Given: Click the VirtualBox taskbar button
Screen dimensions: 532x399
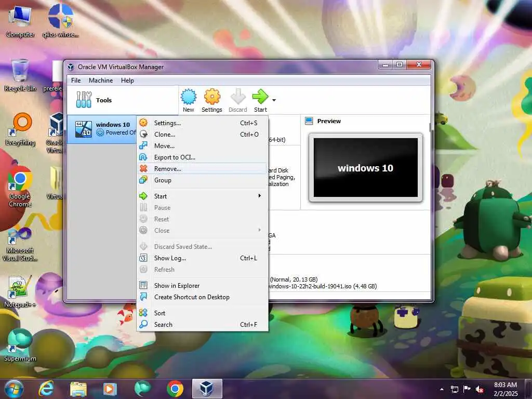Looking at the screenshot, I should tap(207, 389).
